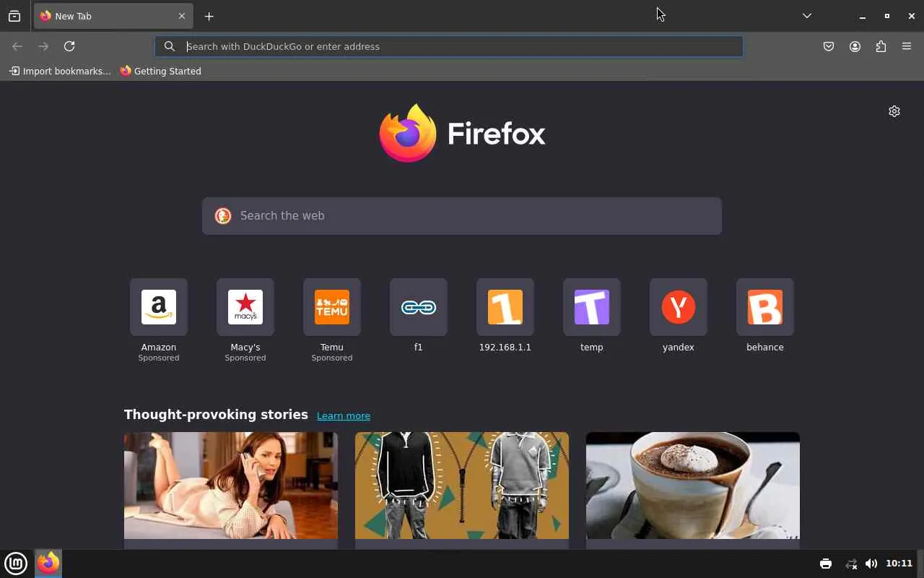Reload the current page

tap(69, 46)
